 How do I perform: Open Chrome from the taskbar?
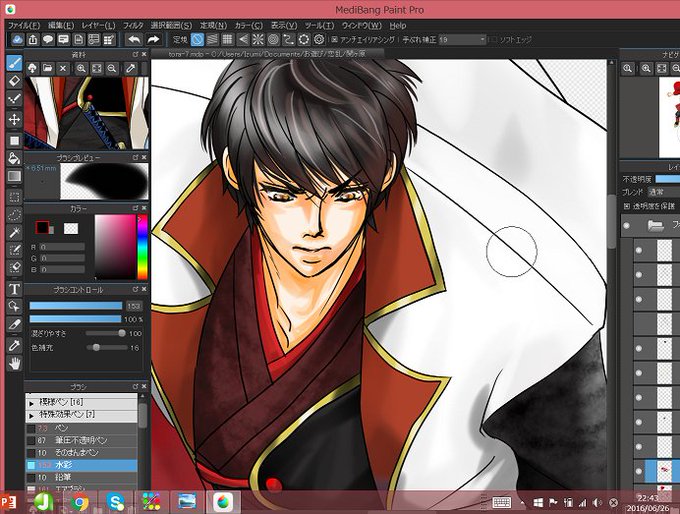(79, 502)
